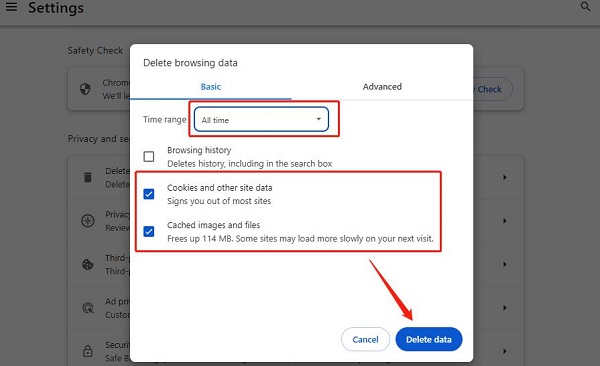600x366 pixels.
Task: Click 'Signs you out of most sites' text
Action: click(x=219, y=201)
